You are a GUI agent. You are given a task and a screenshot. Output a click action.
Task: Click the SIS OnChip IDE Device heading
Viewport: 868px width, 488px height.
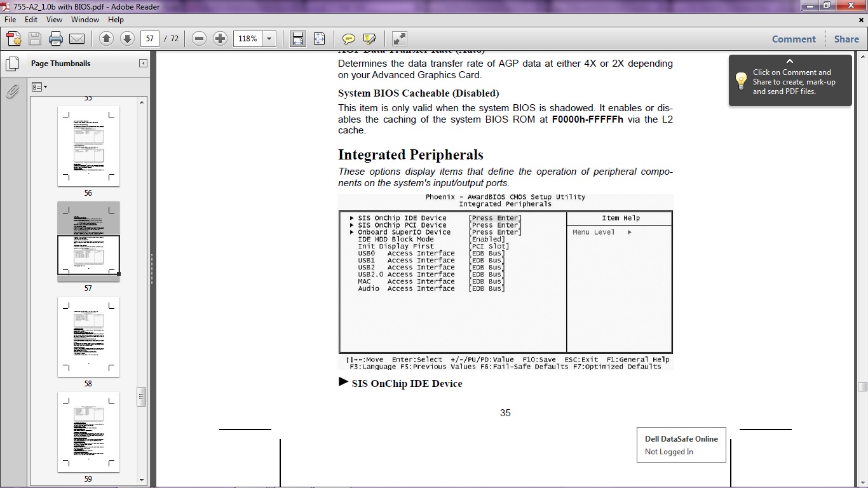[407, 384]
